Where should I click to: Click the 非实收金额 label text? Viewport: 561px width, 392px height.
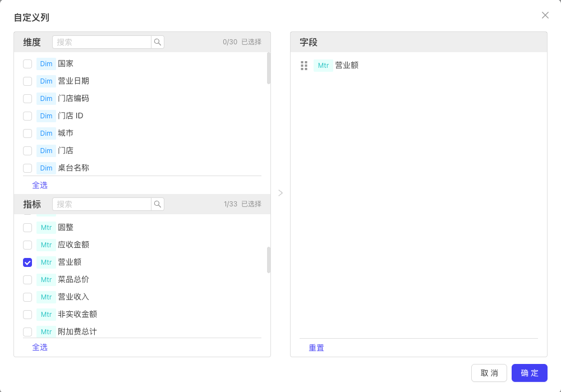[77, 315]
